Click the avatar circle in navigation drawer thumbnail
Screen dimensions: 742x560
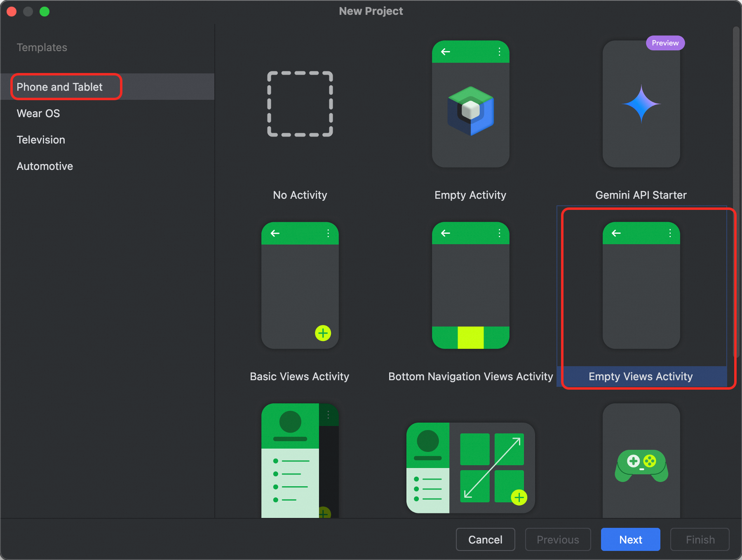(x=290, y=421)
